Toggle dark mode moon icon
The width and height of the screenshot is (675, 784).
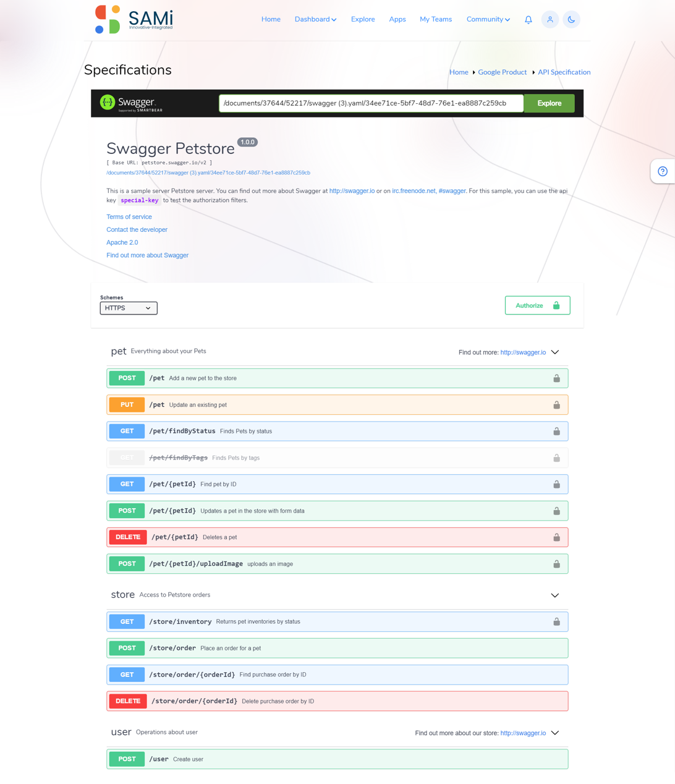pos(572,20)
